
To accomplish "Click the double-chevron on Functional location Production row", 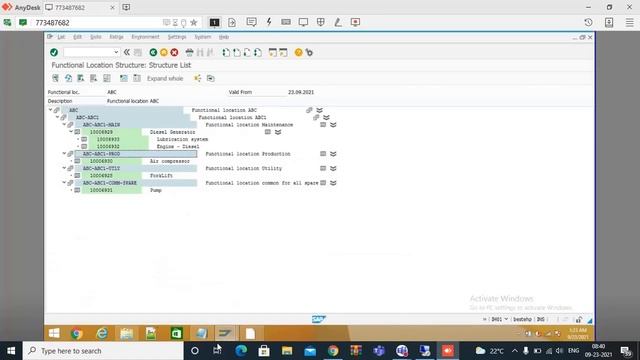I will [333, 154].
